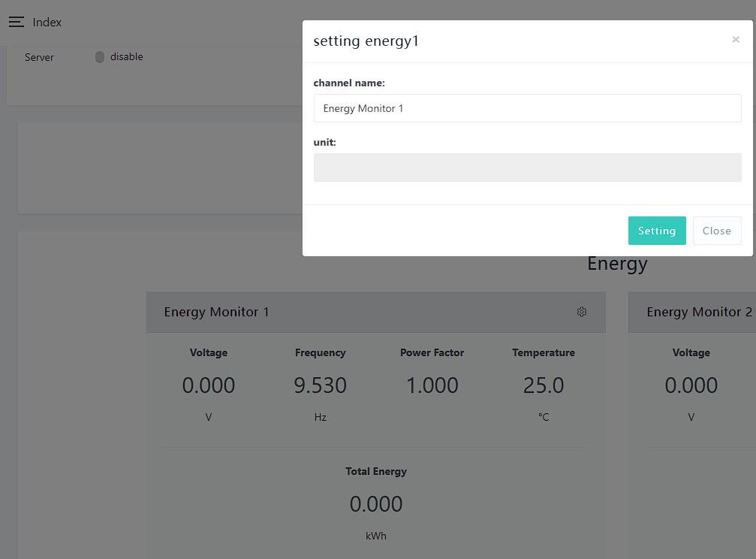
Task: Click the greyed-out unit input field
Action: (x=527, y=168)
